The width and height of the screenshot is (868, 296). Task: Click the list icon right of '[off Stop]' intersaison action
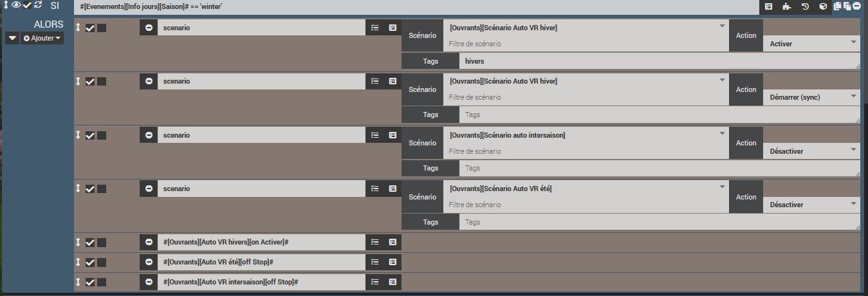(x=392, y=282)
